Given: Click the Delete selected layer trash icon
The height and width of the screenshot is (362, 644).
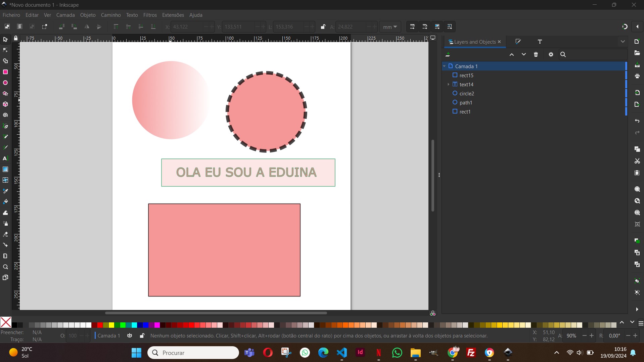Looking at the screenshot, I should click(536, 54).
